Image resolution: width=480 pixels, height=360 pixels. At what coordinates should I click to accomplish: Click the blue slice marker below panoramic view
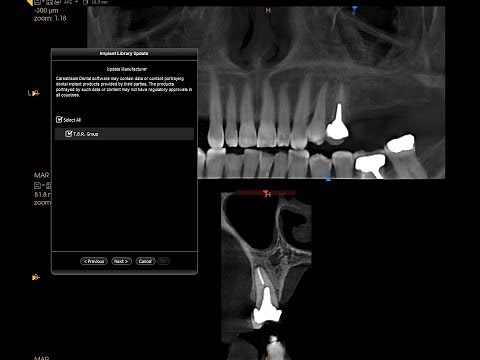coord(329,176)
